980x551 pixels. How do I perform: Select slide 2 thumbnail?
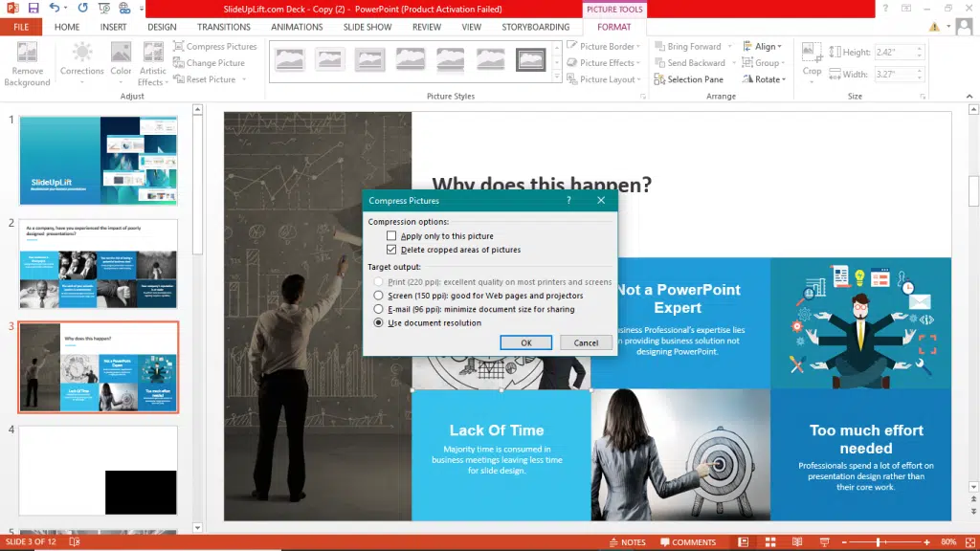tap(99, 263)
